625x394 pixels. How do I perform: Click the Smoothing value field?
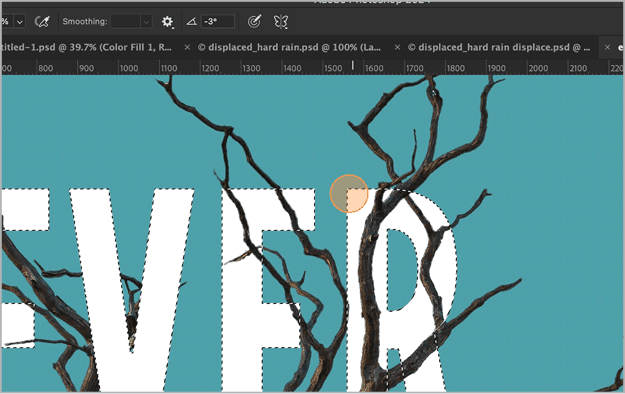tap(126, 22)
